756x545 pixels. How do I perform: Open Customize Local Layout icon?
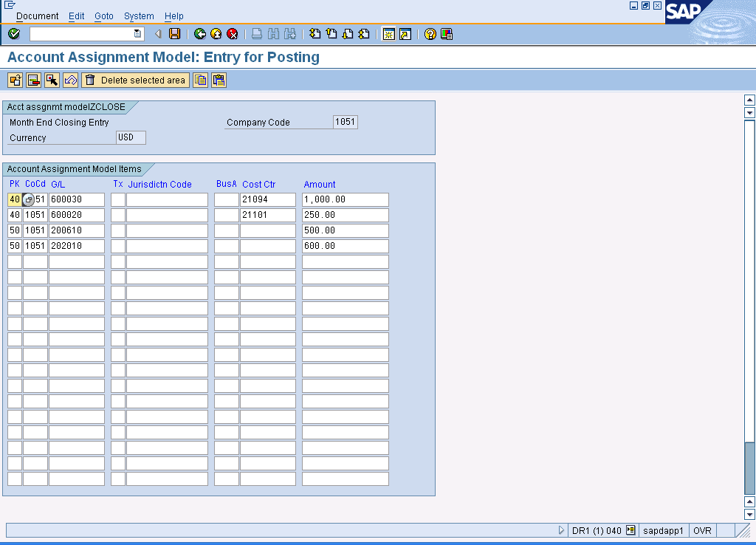(x=447, y=34)
